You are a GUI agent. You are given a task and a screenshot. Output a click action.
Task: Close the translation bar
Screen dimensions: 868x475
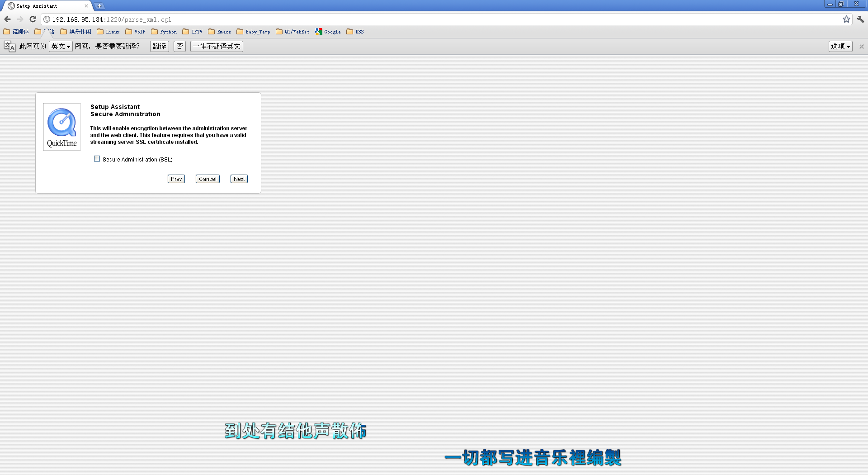pyautogui.click(x=861, y=46)
